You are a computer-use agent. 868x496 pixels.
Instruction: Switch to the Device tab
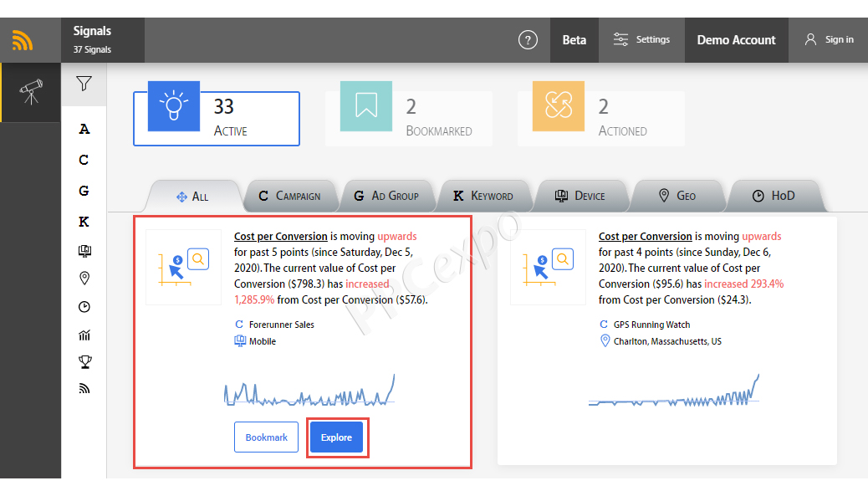[x=580, y=196]
